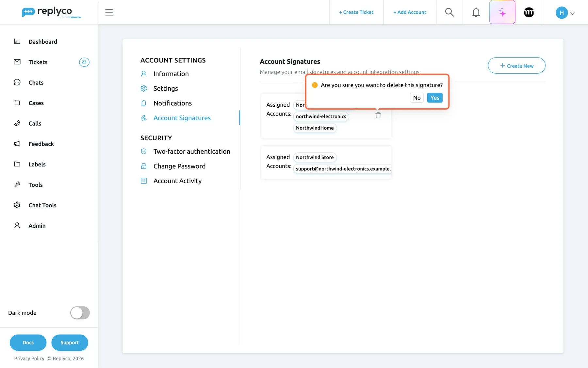Open the Account Signatures settings tab

pyautogui.click(x=182, y=118)
